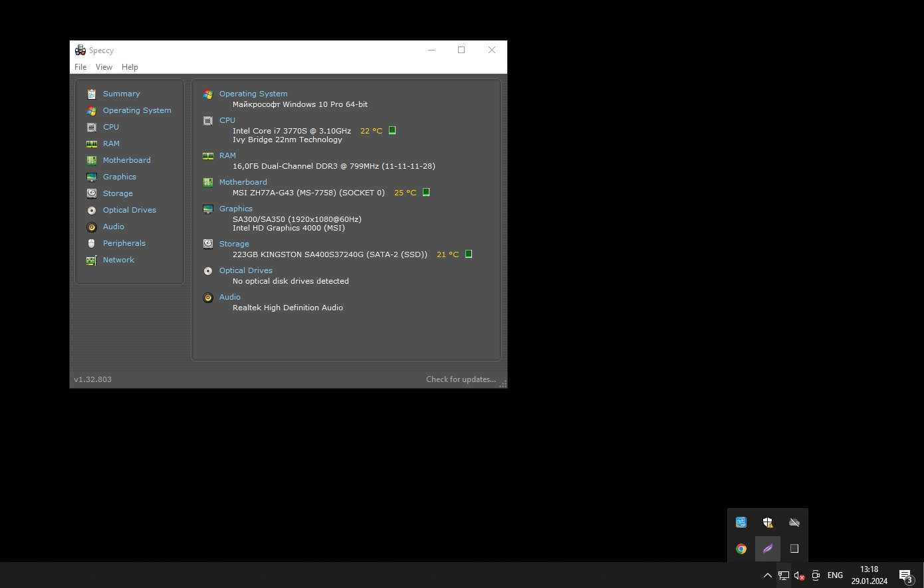924x588 pixels.
Task: Click the Optical Drives disc icon in sidebar
Action: (x=92, y=210)
